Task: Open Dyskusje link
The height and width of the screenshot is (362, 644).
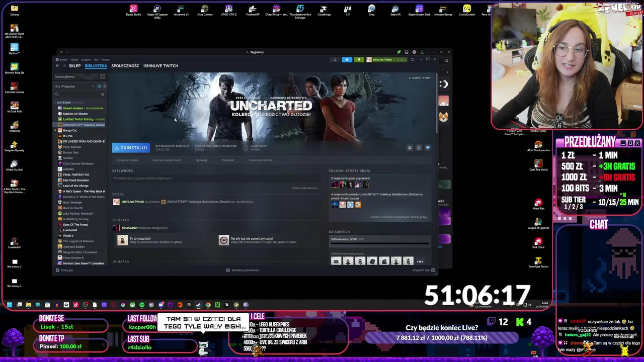Action: coord(201,160)
